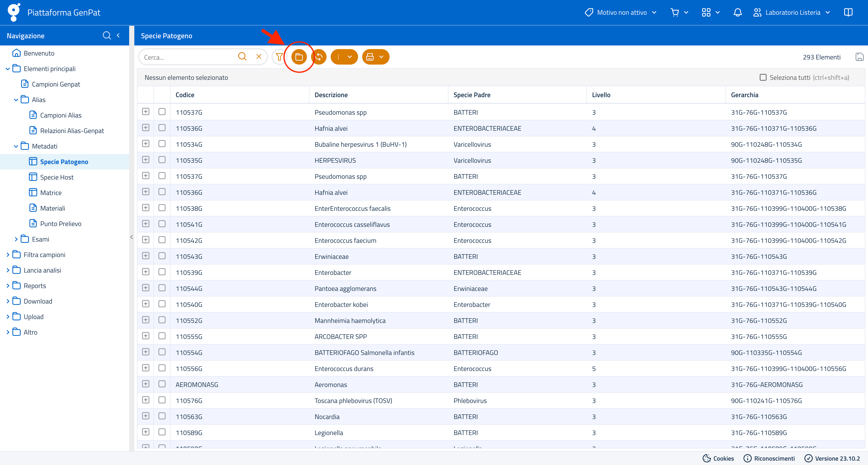Screen dimensions: 868x465
Task: Select Campioni Genpat navigation item
Action: [56, 84]
